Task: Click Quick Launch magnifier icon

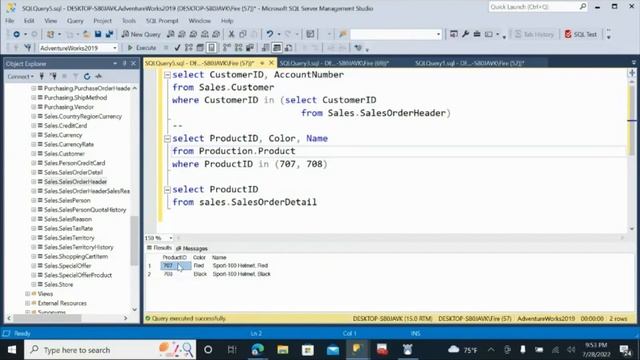Action: [583, 7]
